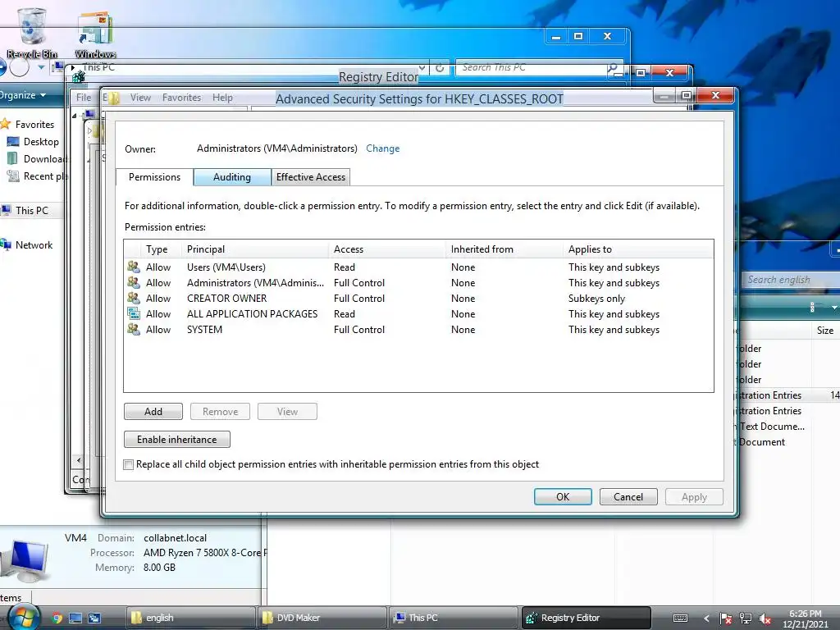Switch to english folder taskbar button
The image size is (840, 630).
[x=190, y=618]
